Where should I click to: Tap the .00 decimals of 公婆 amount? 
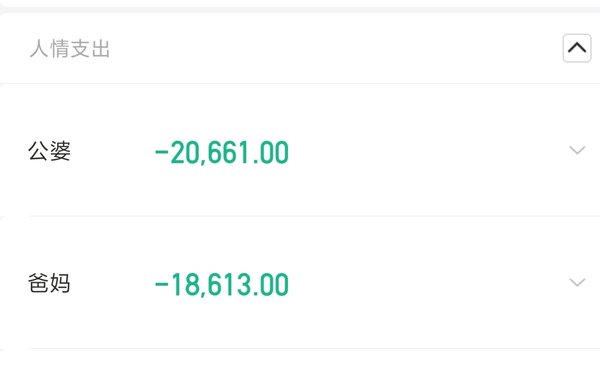click(x=270, y=152)
